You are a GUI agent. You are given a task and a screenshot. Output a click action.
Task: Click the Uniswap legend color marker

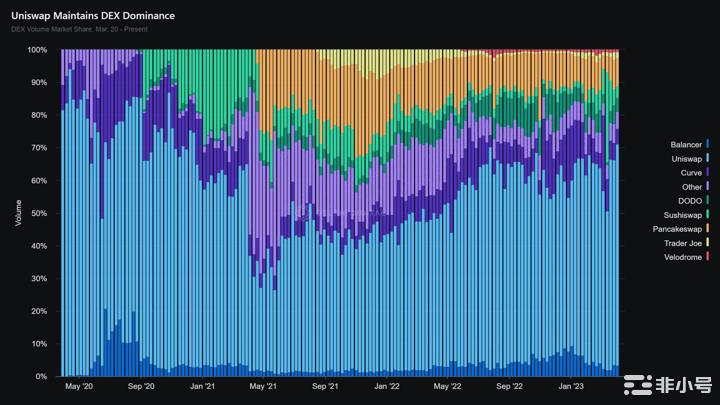(x=707, y=158)
